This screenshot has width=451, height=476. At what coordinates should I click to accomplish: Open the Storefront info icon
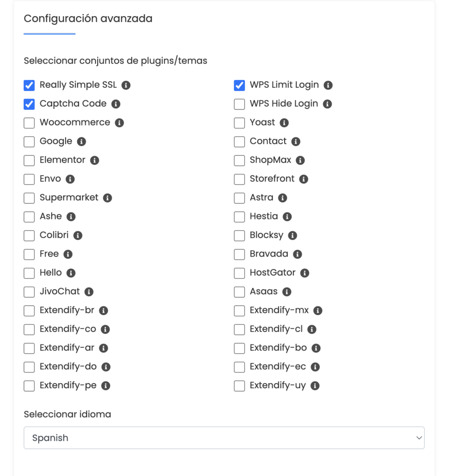pos(304,179)
